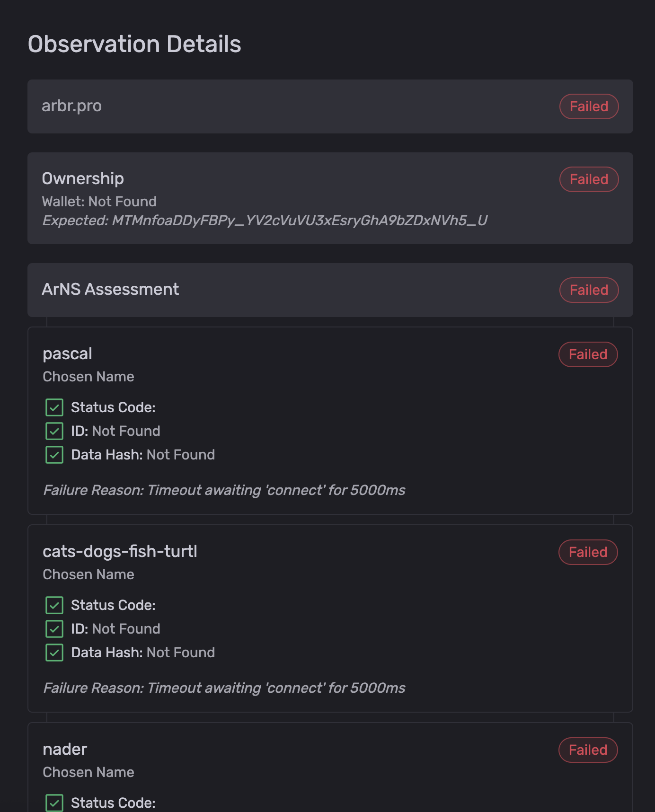Click the Status Code checkbox under nader
655x812 pixels.
click(x=54, y=803)
